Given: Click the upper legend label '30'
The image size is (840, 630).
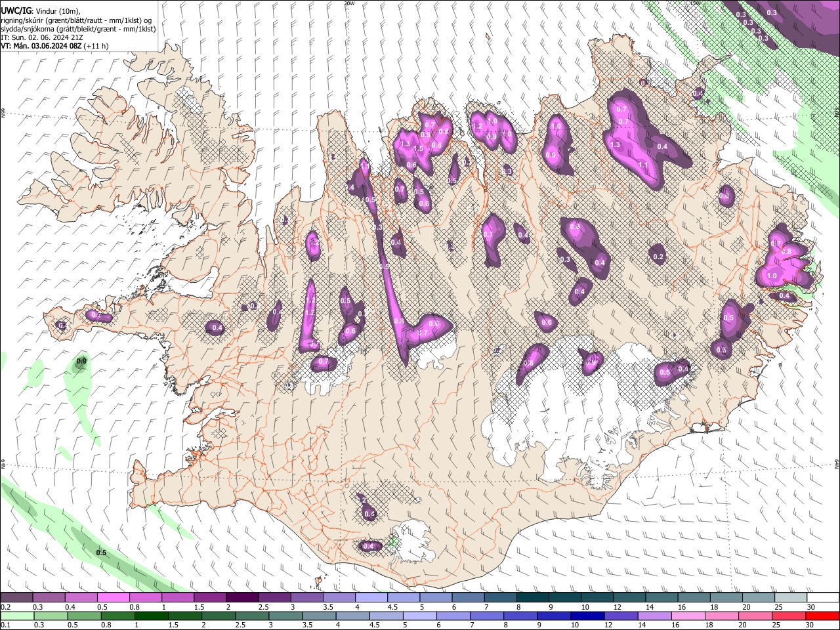Looking at the screenshot, I should tap(810, 607).
